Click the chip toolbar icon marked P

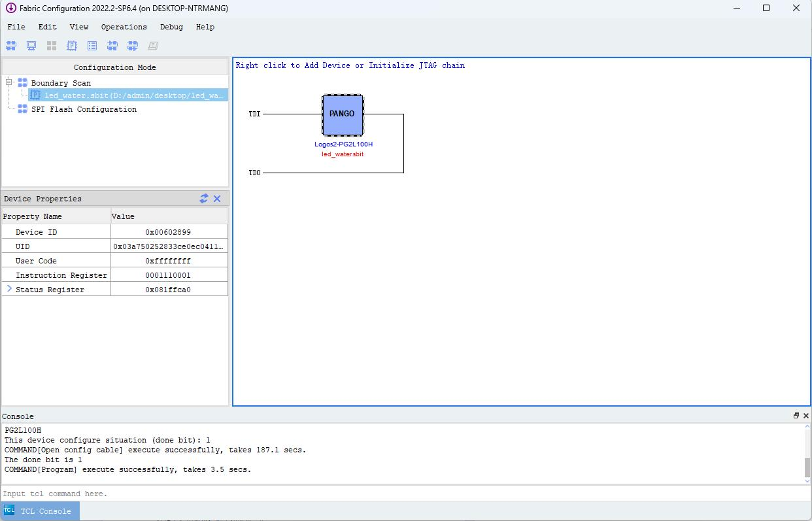(72, 46)
